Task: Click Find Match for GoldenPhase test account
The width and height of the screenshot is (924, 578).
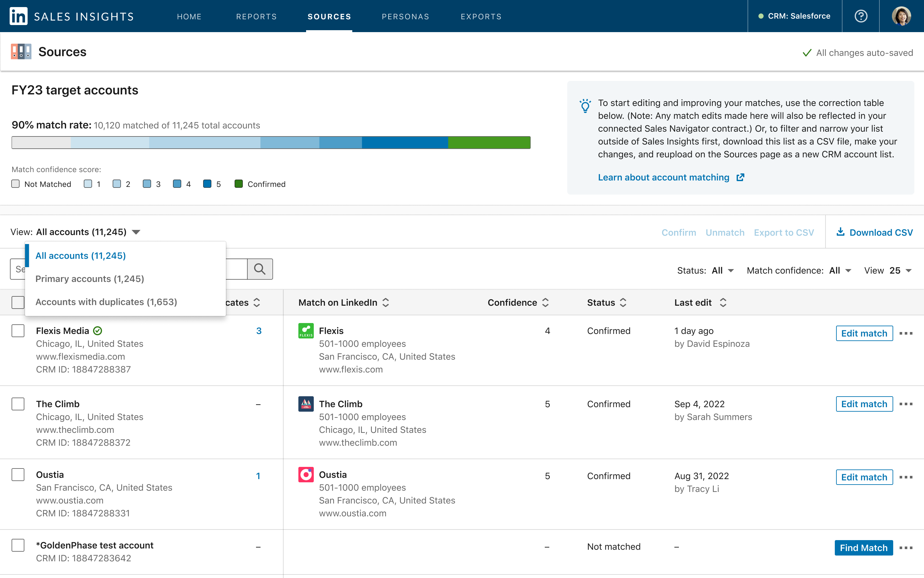Action: tap(864, 548)
